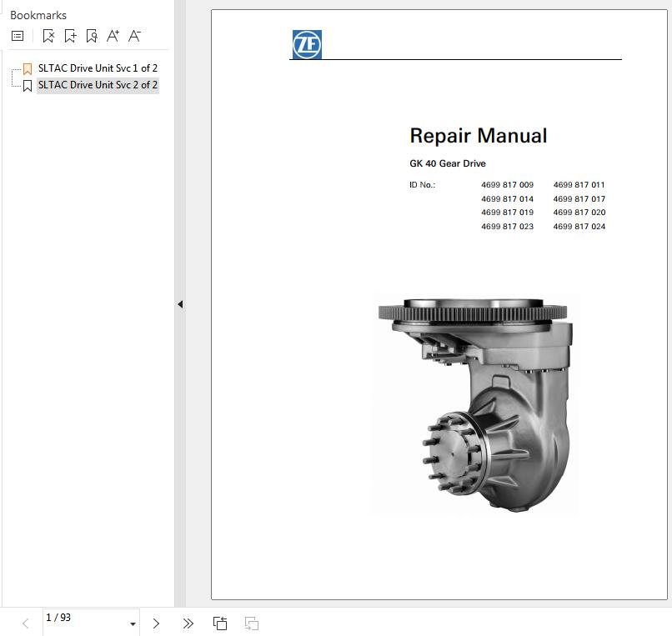672x636 pixels.
Task: Add a new bookmark icon
Action: pos(70,36)
